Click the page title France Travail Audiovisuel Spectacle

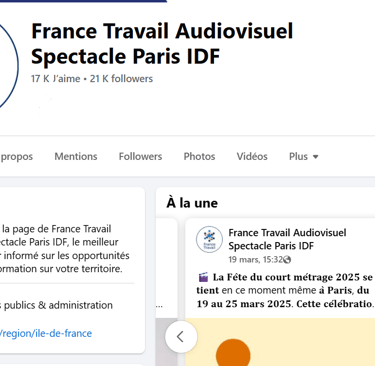(x=162, y=44)
